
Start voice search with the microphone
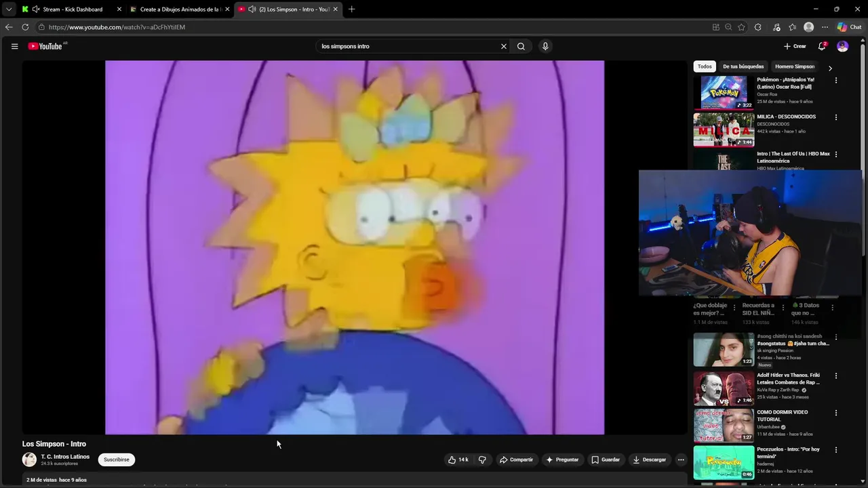(545, 46)
